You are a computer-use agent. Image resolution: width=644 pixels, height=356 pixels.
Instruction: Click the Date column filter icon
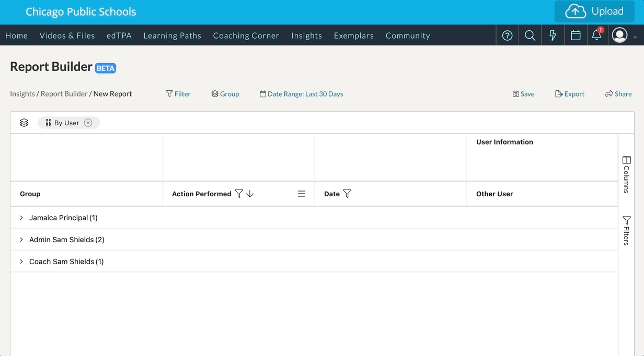click(347, 194)
